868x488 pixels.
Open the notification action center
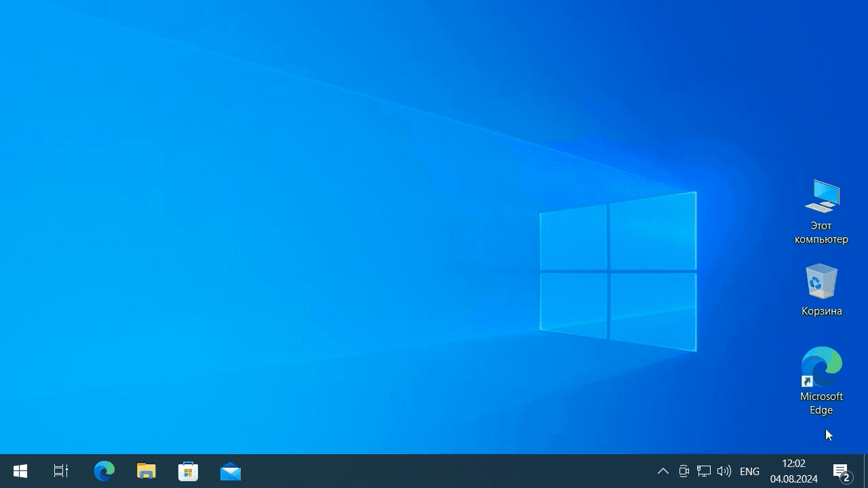point(842,471)
